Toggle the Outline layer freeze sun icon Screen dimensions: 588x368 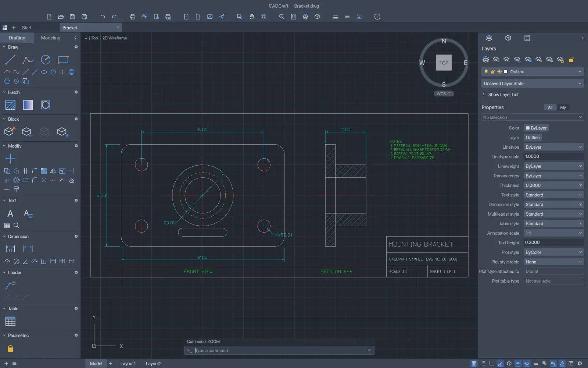[x=499, y=72]
